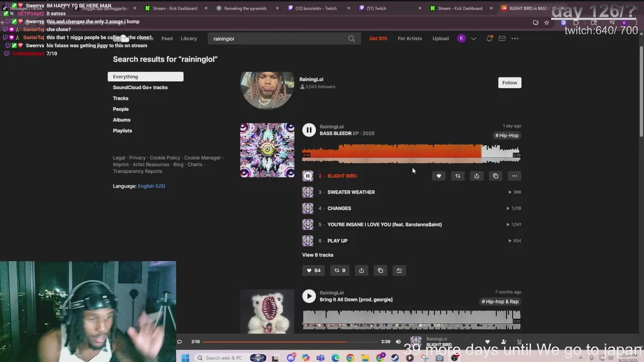The height and width of the screenshot is (362, 644).
Task: Open more options for BLIGHT BIRD
Action: click(514, 176)
